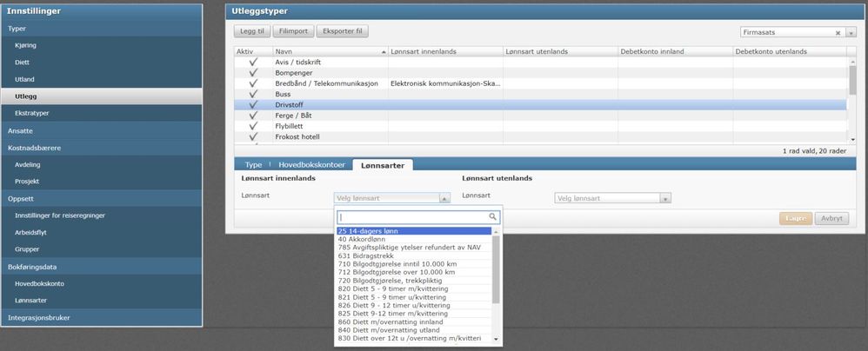Toggle the Aktiv checkmark for Flybillett

(x=254, y=126)
